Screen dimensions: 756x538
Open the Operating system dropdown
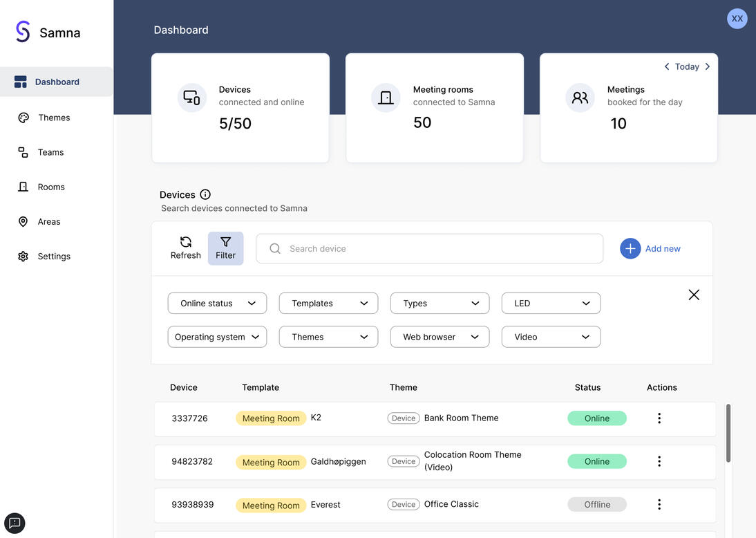(x=217, y=337)
